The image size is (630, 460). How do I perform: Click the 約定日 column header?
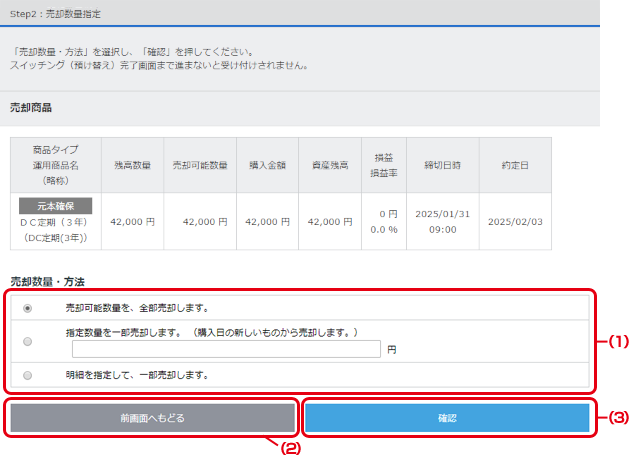[x=514, y=165]
